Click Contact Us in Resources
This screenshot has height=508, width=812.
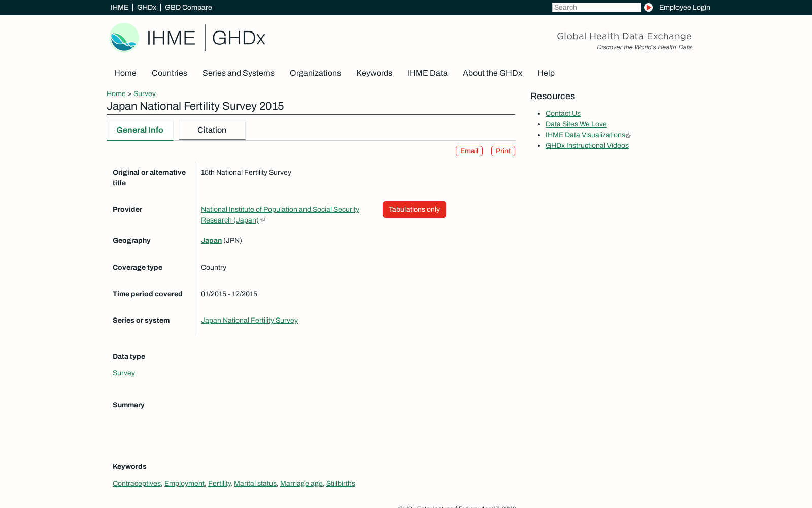[x=563, y=114]
